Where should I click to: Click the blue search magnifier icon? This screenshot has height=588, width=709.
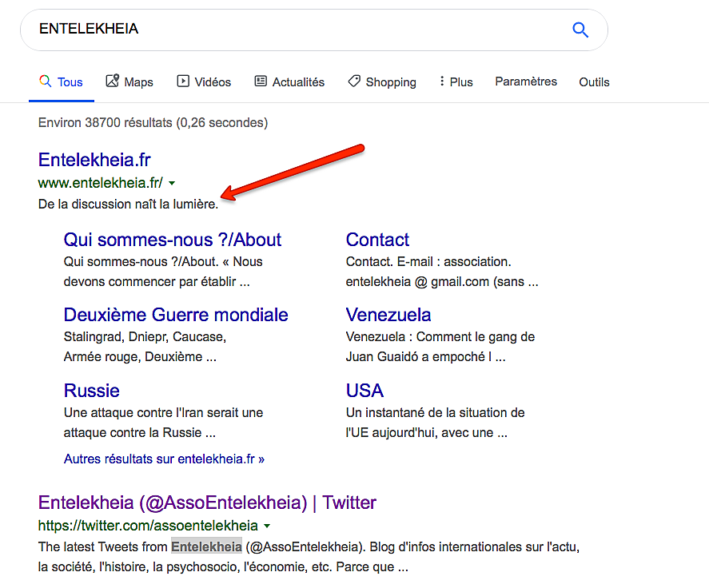coord(580,30)
